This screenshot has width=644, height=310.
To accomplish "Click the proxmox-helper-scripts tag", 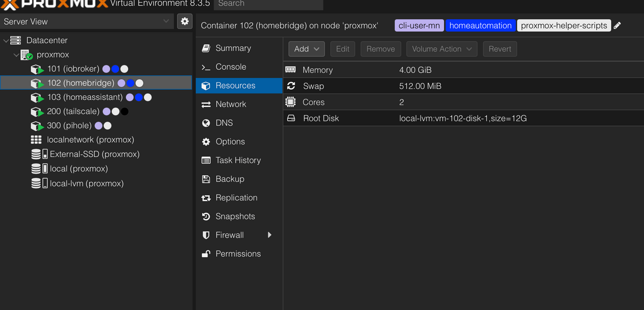I will (x=564, y=26).
